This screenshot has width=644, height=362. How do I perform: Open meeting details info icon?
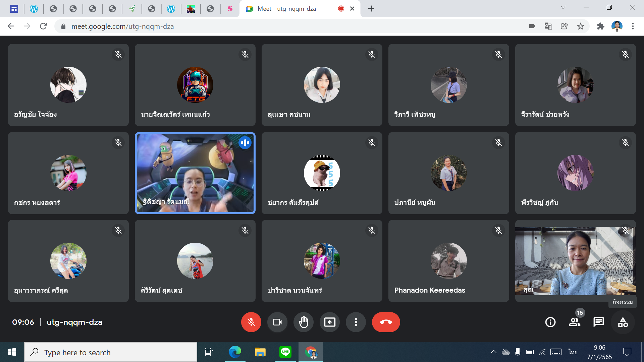550,322
